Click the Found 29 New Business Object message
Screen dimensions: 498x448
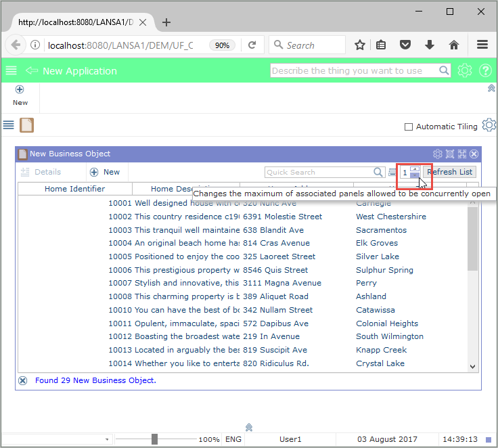click(x=95, y=380)
